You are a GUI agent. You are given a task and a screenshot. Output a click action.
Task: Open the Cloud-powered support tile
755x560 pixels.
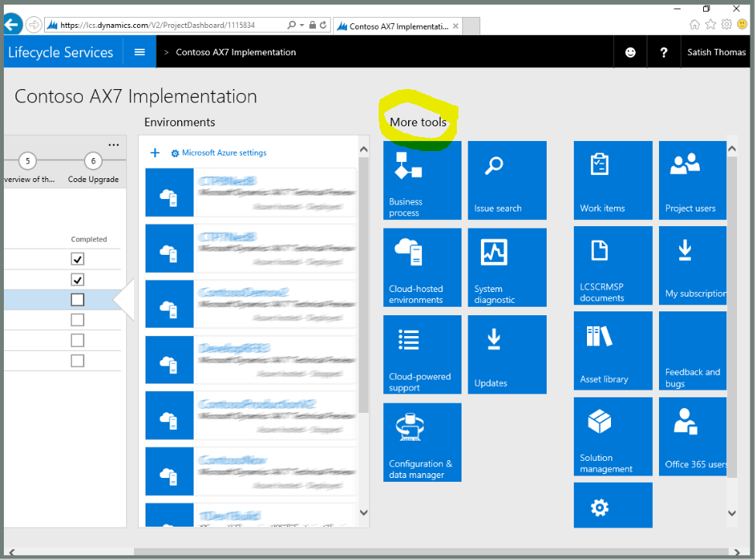[422, 355]
